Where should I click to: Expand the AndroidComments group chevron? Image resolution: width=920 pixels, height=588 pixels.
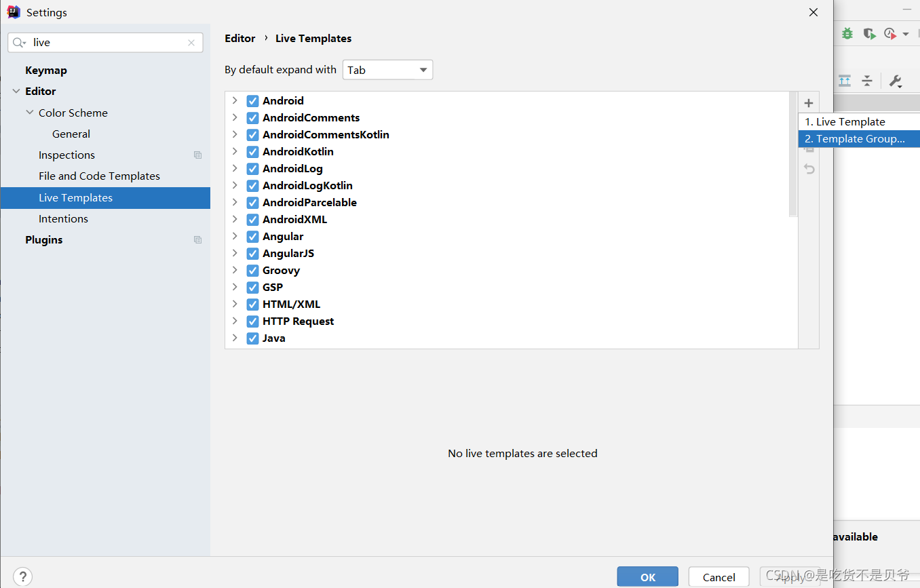(235, 117)
